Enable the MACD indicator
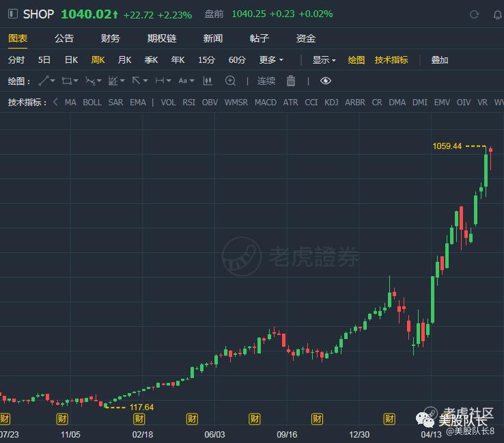Viewport: 504px width, 443px height. pos(266,103)
